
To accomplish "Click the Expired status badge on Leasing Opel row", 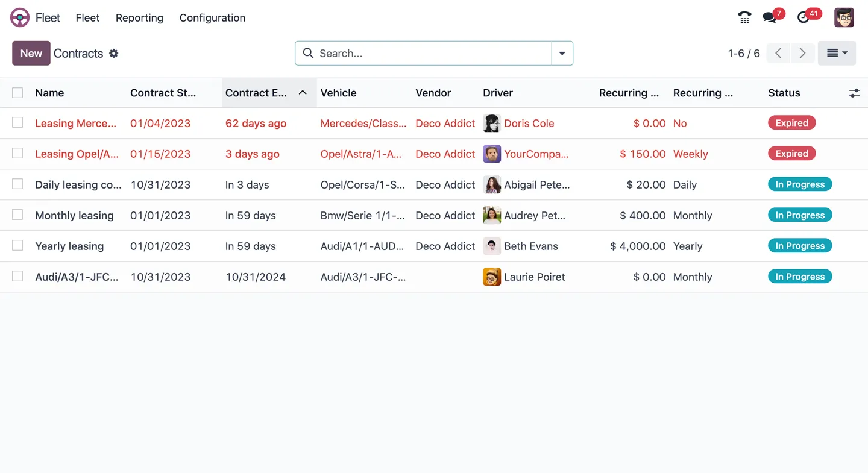I will (791, 154).
